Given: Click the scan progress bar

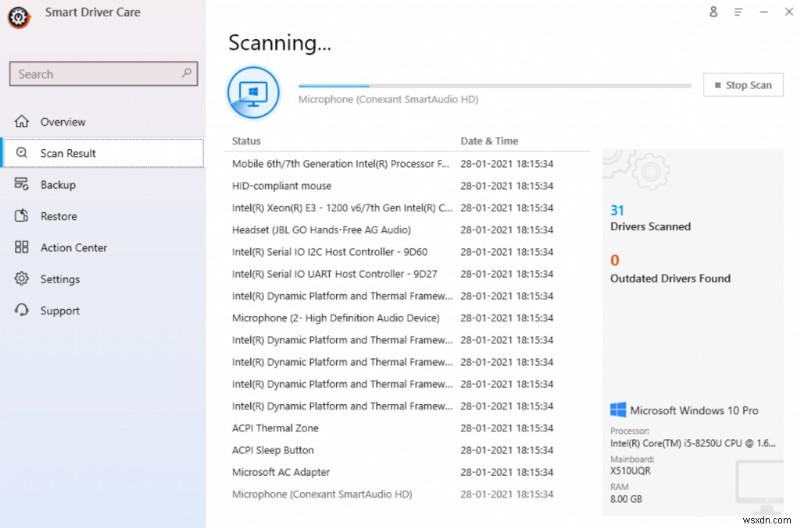Looking at the screenshot, I should (x=495, y=86).
